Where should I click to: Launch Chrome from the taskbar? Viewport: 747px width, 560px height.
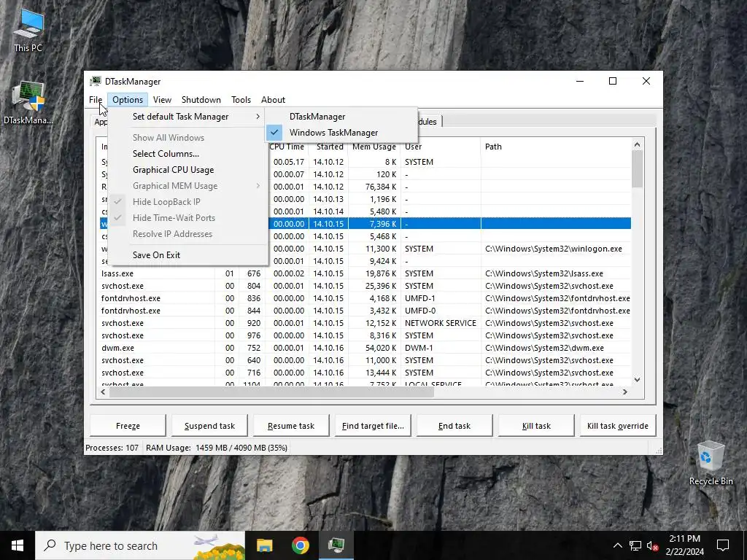pos(300,545)
